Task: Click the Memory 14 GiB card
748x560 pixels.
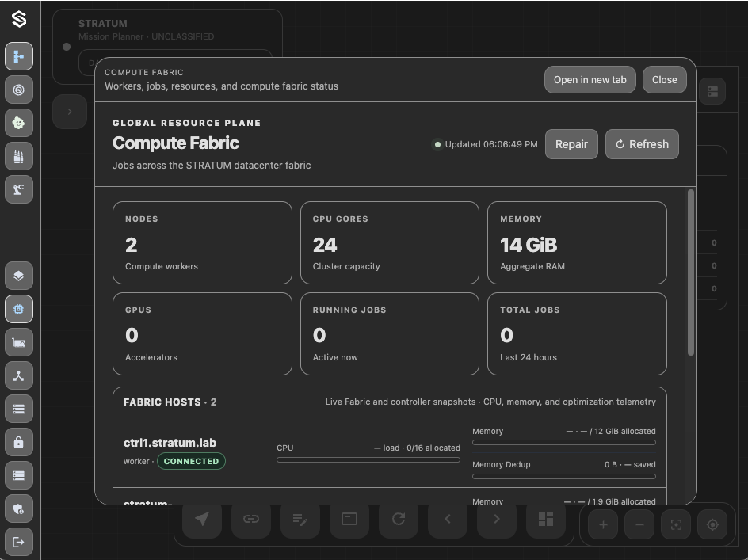Action: pos(577,243)
